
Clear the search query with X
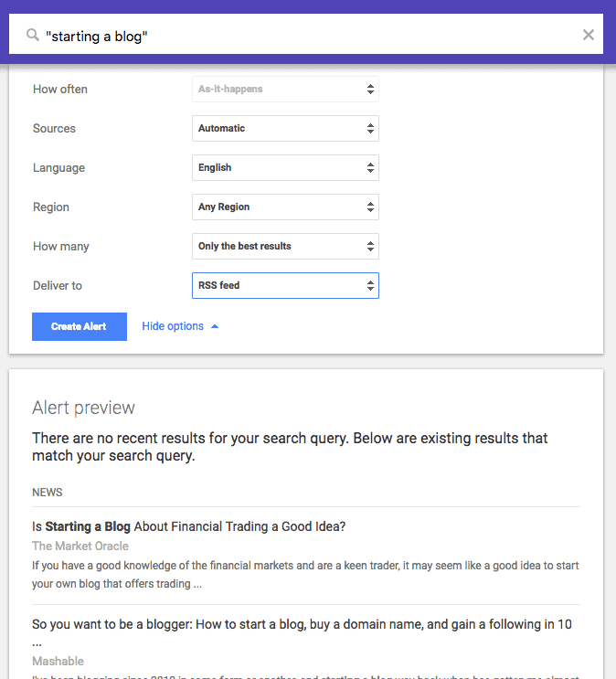588,35
